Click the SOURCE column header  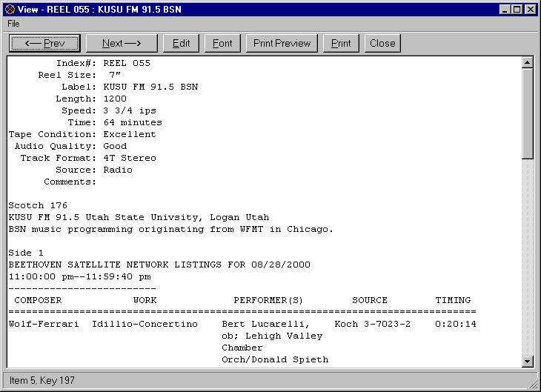(x=370, y=300)
